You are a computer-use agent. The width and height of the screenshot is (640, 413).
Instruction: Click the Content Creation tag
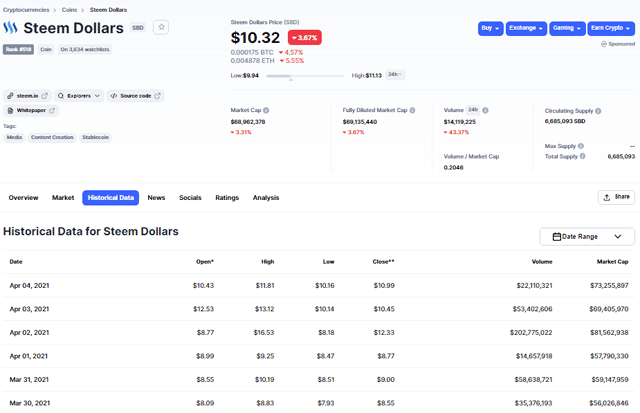pos(52,138)
